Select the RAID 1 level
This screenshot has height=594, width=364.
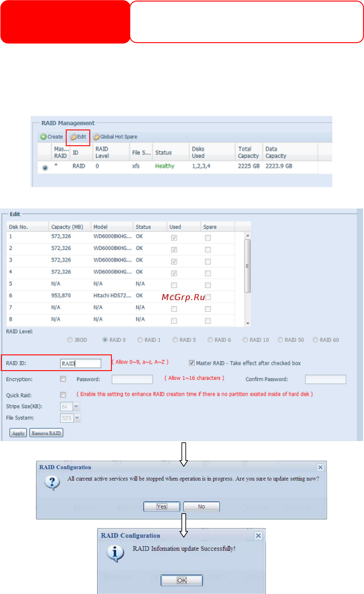[x=140, y=340]
